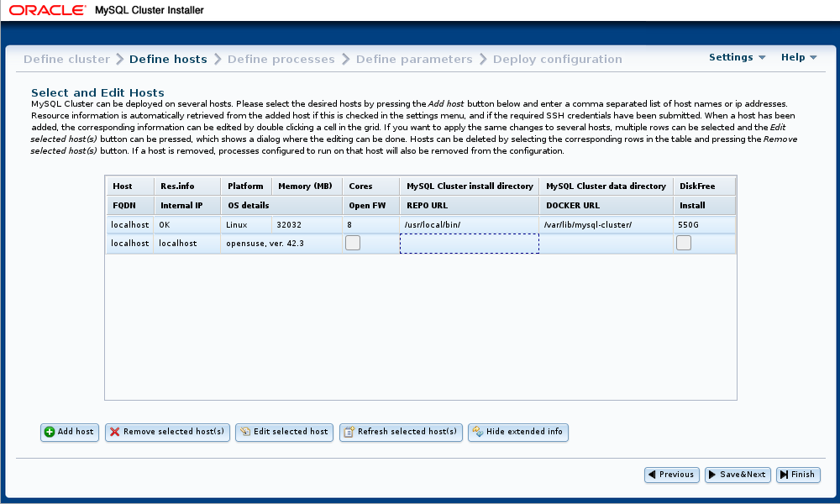Click the empty DOCKER URL cell

(x=606, y=243)
